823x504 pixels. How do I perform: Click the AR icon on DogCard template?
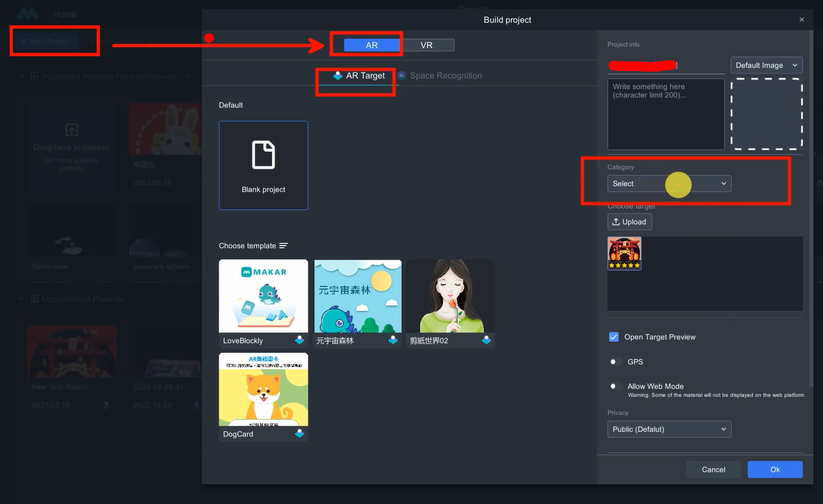(x=300, y=434)
